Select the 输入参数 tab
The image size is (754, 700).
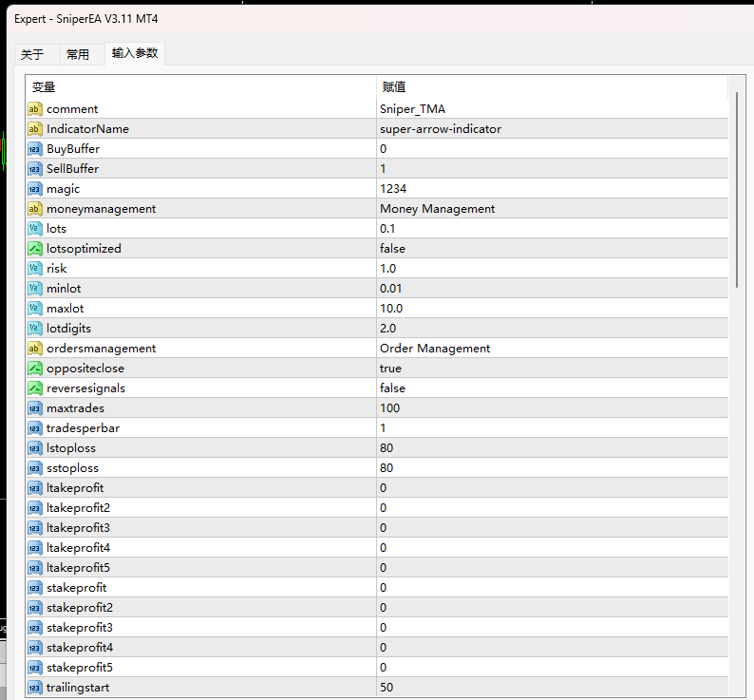click(x=135, y=53)
